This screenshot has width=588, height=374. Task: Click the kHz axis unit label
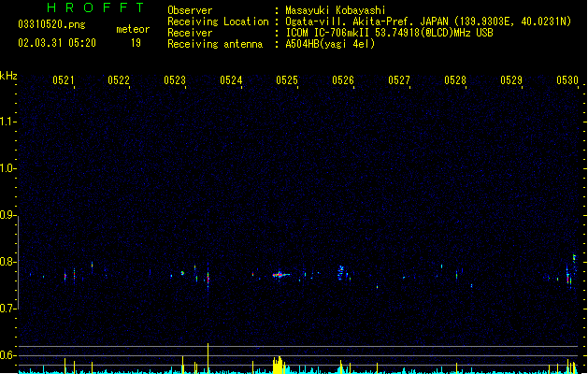click(x=8, y=76)
